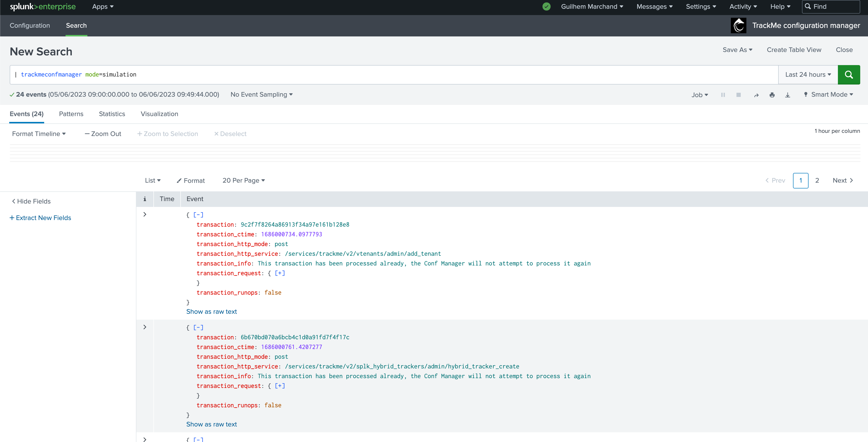Click the Find search box
The height and width of the screenshot is (442, 868).
tap(831, 7)
